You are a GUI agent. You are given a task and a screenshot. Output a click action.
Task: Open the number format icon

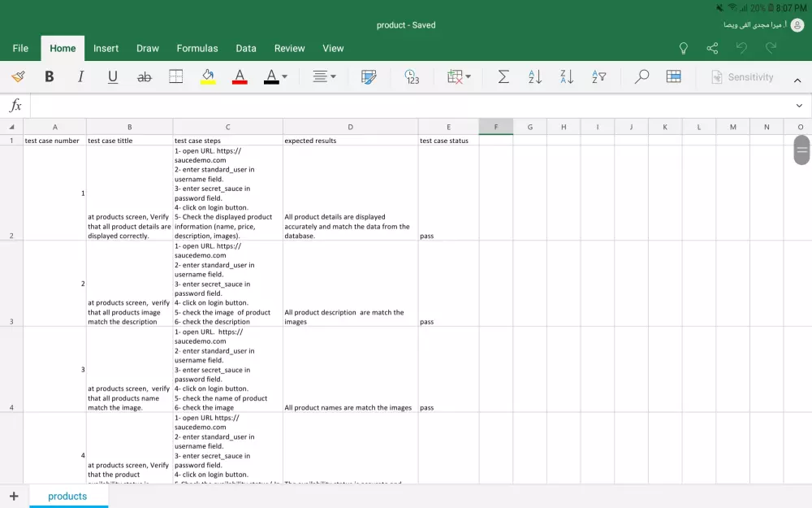[412, 76]
